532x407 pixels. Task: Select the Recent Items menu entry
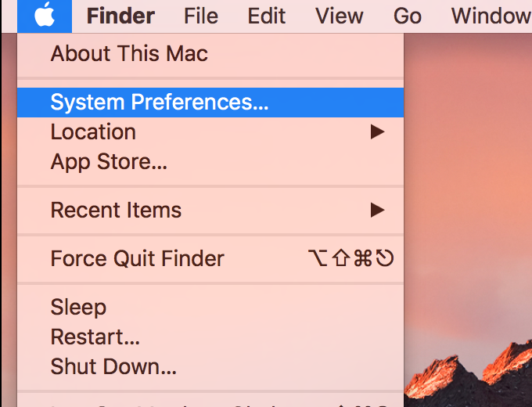(x=116, y=210)
